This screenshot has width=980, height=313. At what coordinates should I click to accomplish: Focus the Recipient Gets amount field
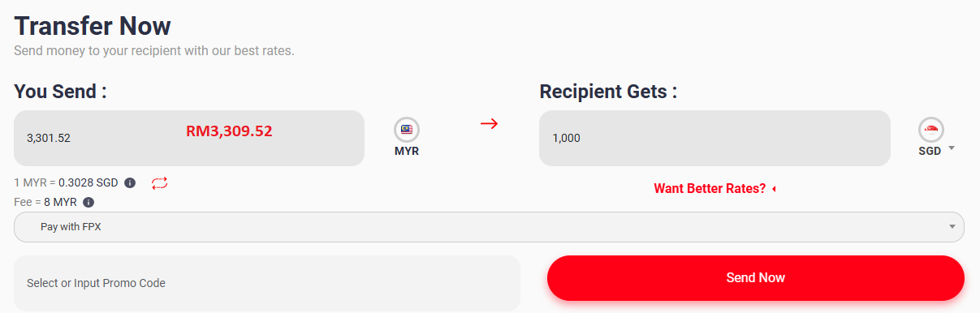tap(714, 139)
